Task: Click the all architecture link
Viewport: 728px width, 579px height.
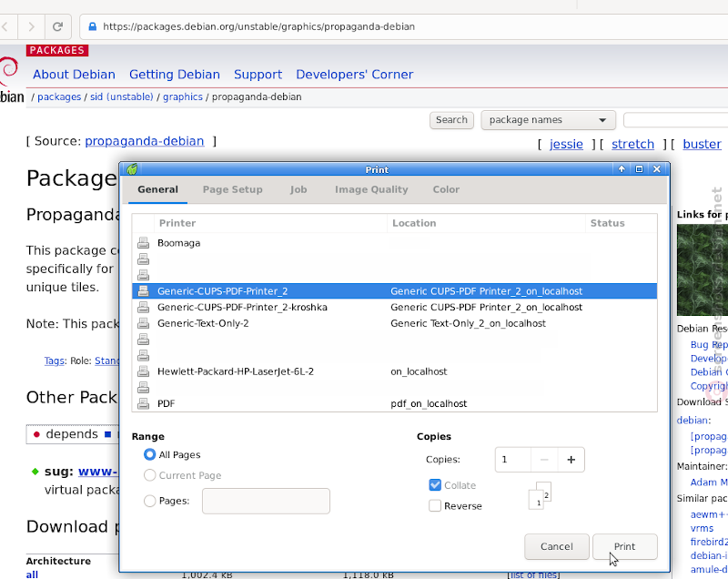Action: [x=32, y=574]
